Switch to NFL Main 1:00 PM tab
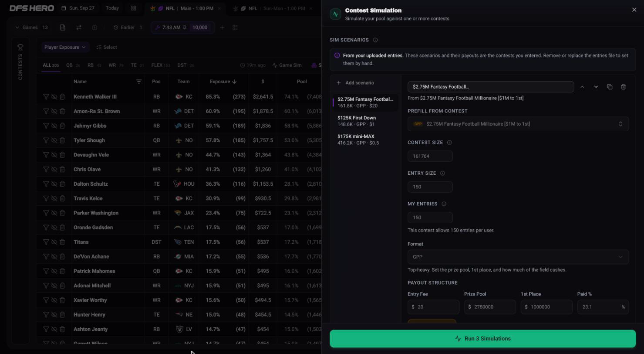 click(x=185, y=9)
